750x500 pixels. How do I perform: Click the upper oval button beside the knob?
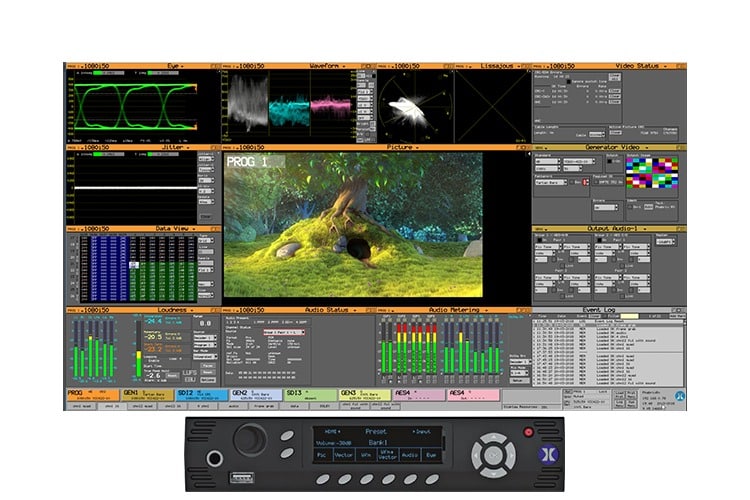coord(287,435)
